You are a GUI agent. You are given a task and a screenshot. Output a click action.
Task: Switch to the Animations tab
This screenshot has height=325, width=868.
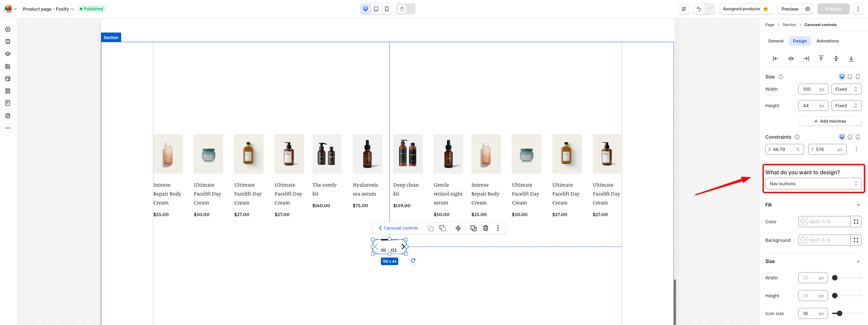pos(827,41)
